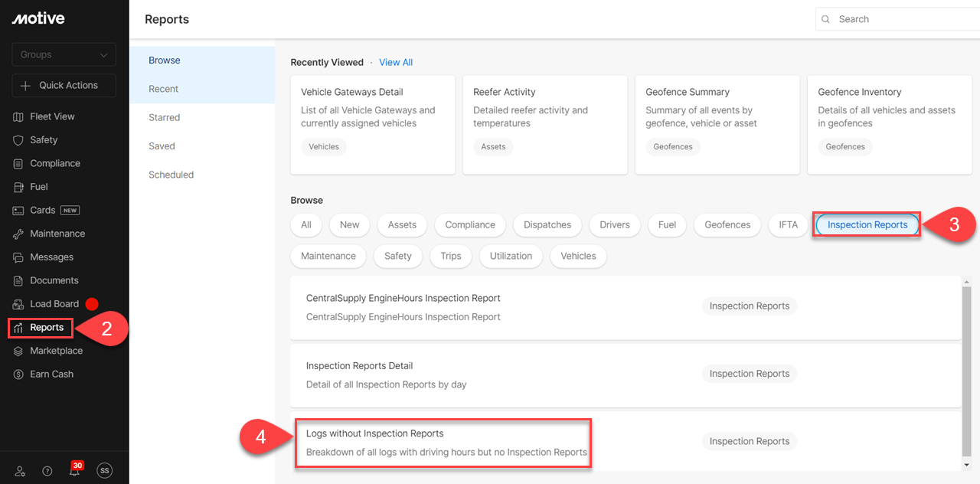Screen dimensions: 980x484
Task: Click the Reports page title
Action: click(167, 19)
